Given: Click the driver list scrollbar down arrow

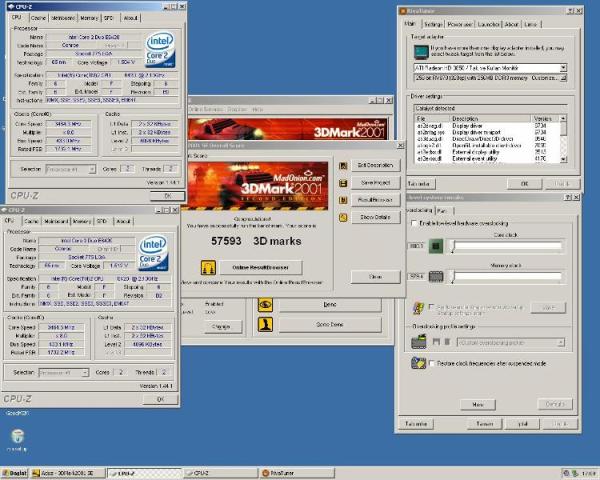Looking at the screenshot, I should click(x=563, y=159).
